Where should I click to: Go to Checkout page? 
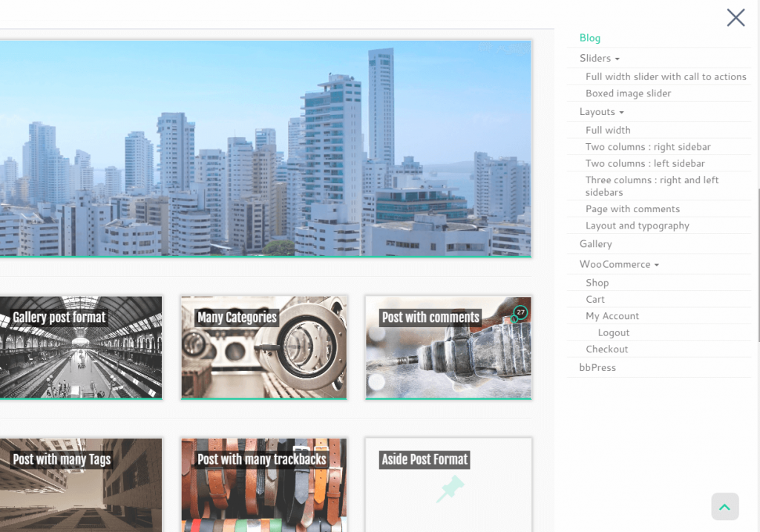click(607, 349)
